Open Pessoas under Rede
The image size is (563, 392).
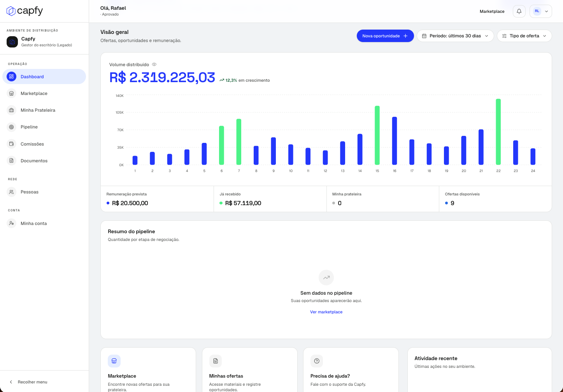click(x=44, y=192)
